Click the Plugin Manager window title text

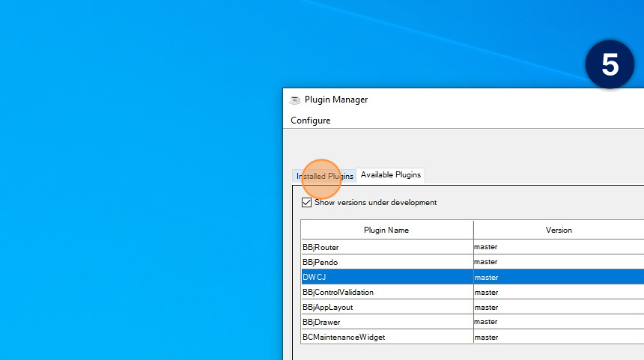click(336, 100)
